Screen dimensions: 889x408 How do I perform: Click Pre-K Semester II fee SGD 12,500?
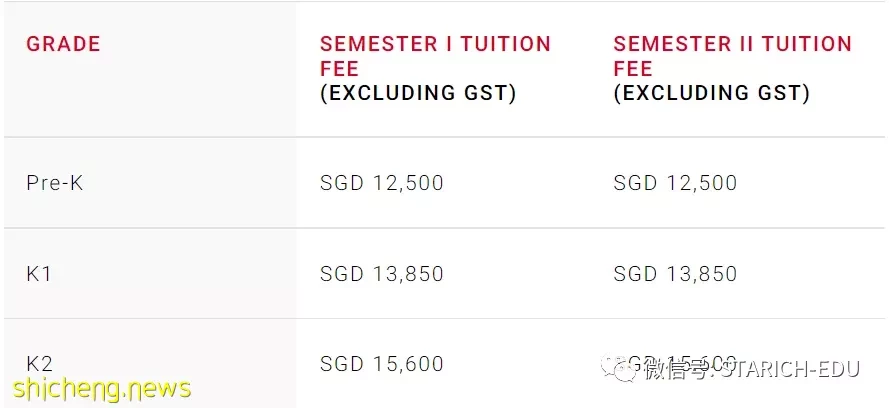pos(675,183)
